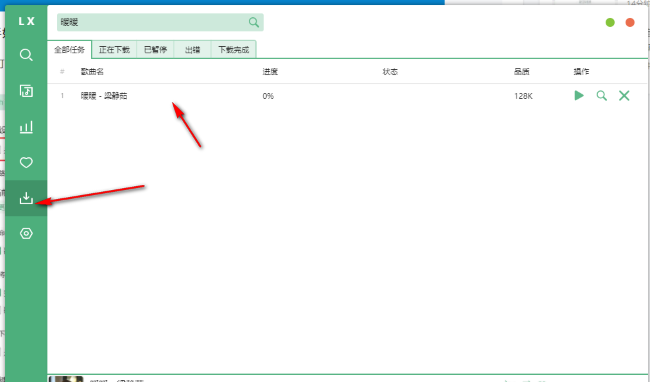Open the Leaderboard chart sidebar icon

click(26, 127)
